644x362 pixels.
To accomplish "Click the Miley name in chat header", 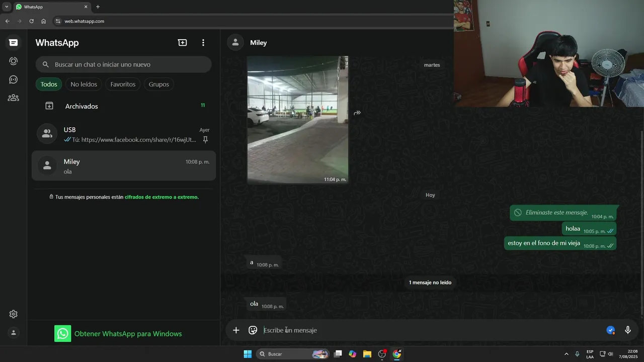I will pos(259,43).
